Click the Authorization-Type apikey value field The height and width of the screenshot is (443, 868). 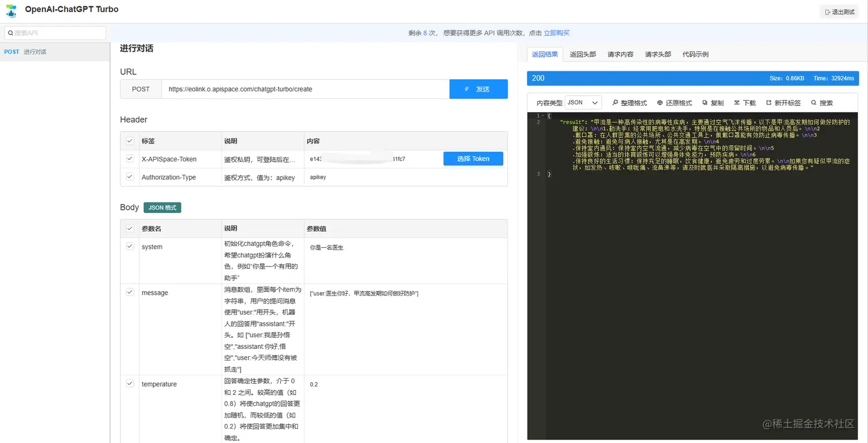coord(406,177)
